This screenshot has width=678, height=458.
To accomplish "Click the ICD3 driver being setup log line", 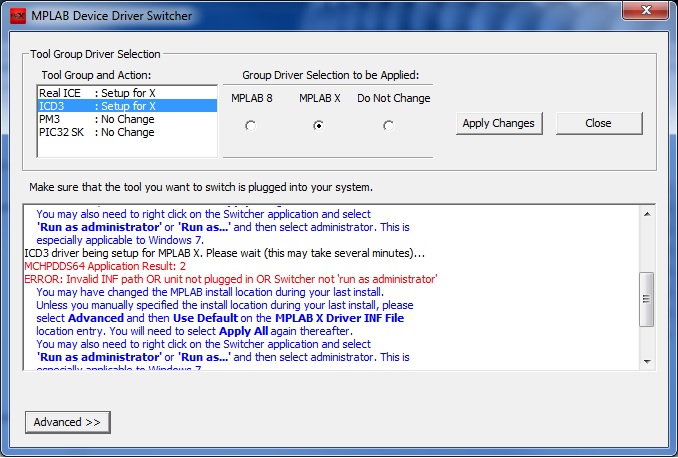I will [x=225, y=253].
